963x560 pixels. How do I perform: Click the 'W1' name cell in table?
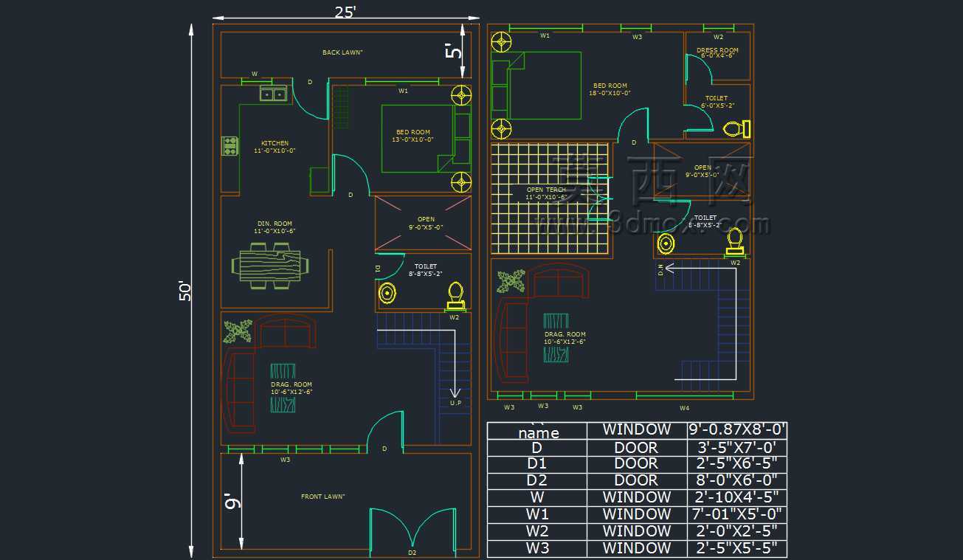coord(537,514)
